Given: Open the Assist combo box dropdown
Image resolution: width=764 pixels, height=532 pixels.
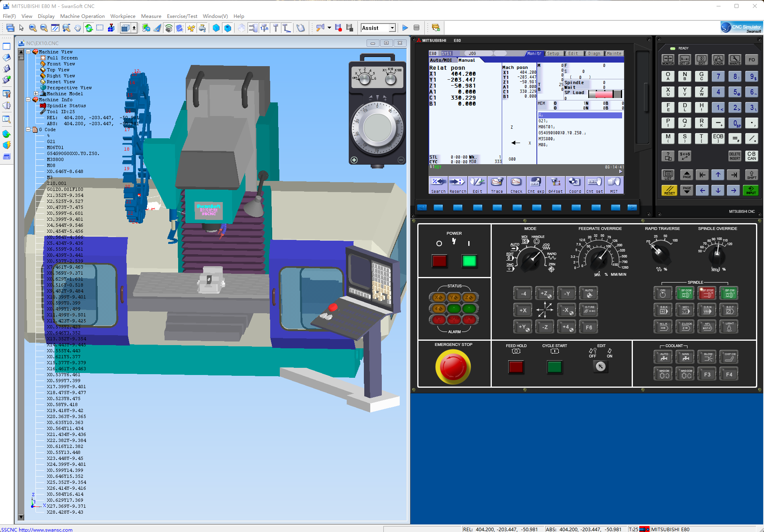Looking at the screenshot, I should pos(392,28).
